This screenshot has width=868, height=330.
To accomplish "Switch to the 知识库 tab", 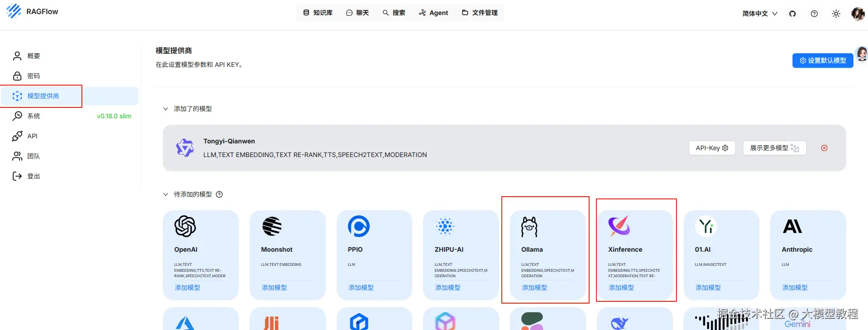I will click(318, 13).
